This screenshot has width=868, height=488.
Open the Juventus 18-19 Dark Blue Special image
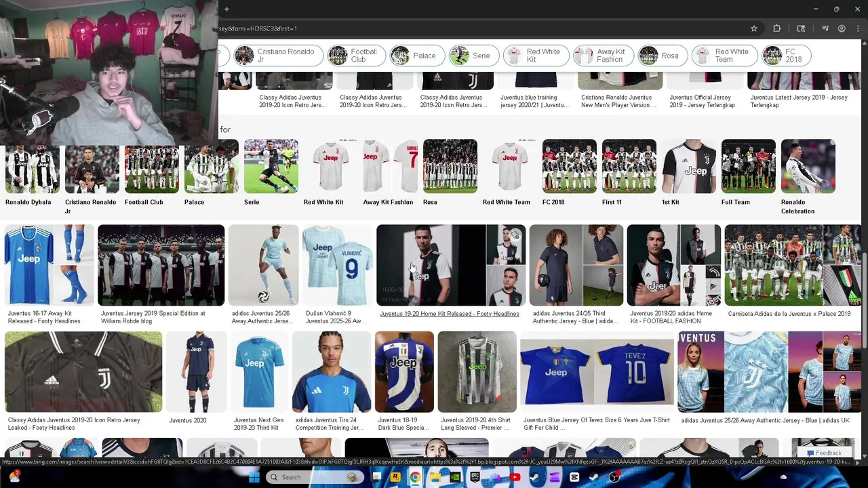(x=404, y=371)
